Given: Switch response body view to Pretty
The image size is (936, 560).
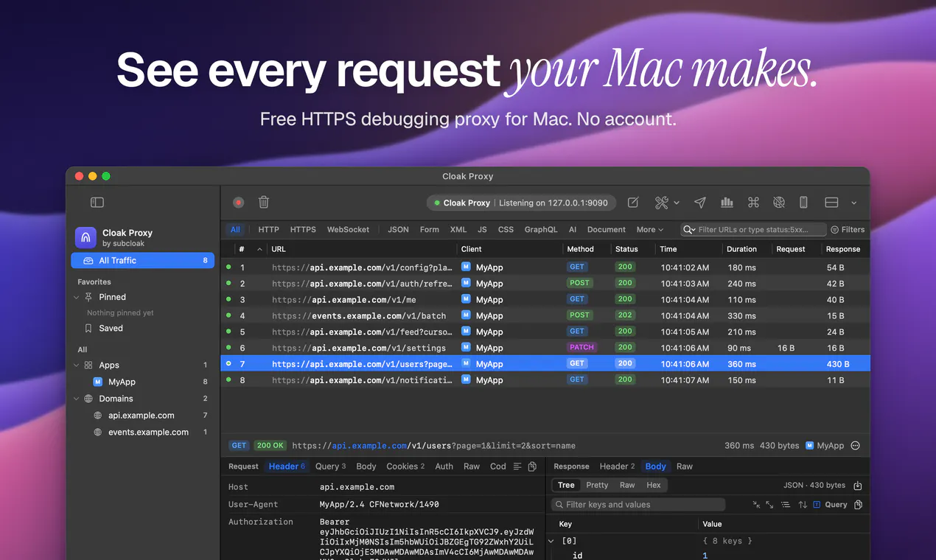Looking at the screenshot, I should [597, 485].
